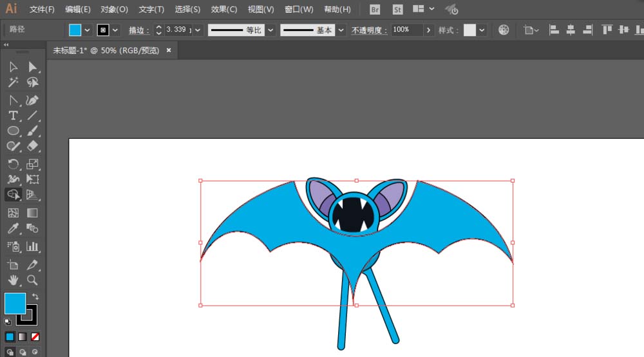Open the 等比 width profile dropdown
This screenshot has height=357, width=644.
[x=270, y=30]
